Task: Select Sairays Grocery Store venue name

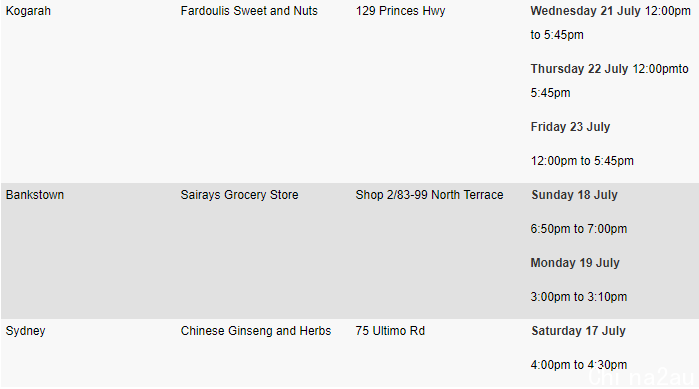Action: tap(239, 195)
